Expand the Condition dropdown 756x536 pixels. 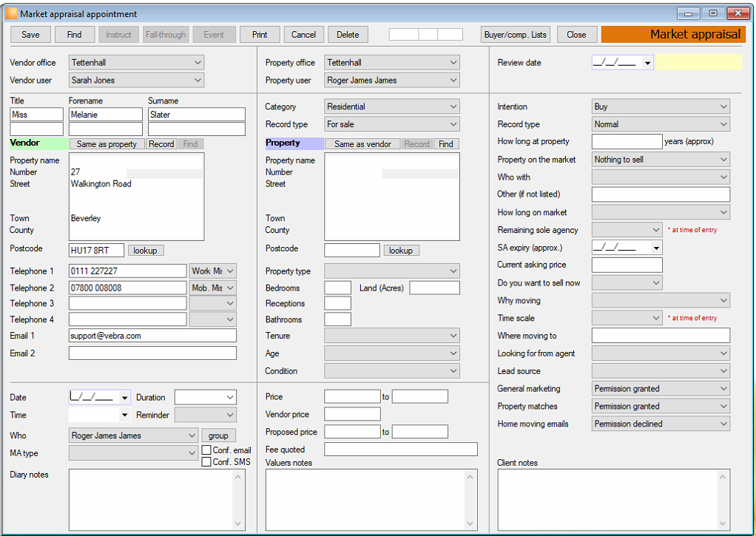tap(392, 370)
